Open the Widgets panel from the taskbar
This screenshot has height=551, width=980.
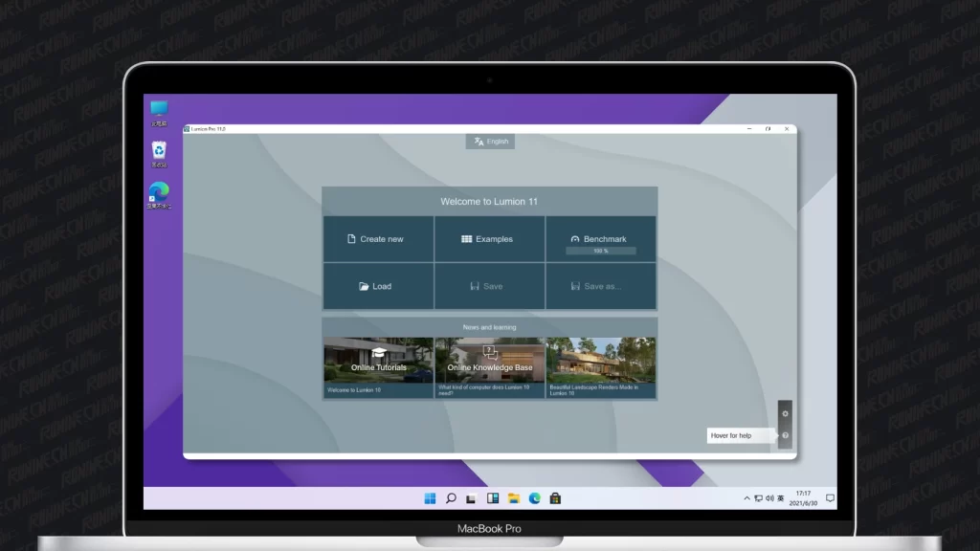coord(493,498)
